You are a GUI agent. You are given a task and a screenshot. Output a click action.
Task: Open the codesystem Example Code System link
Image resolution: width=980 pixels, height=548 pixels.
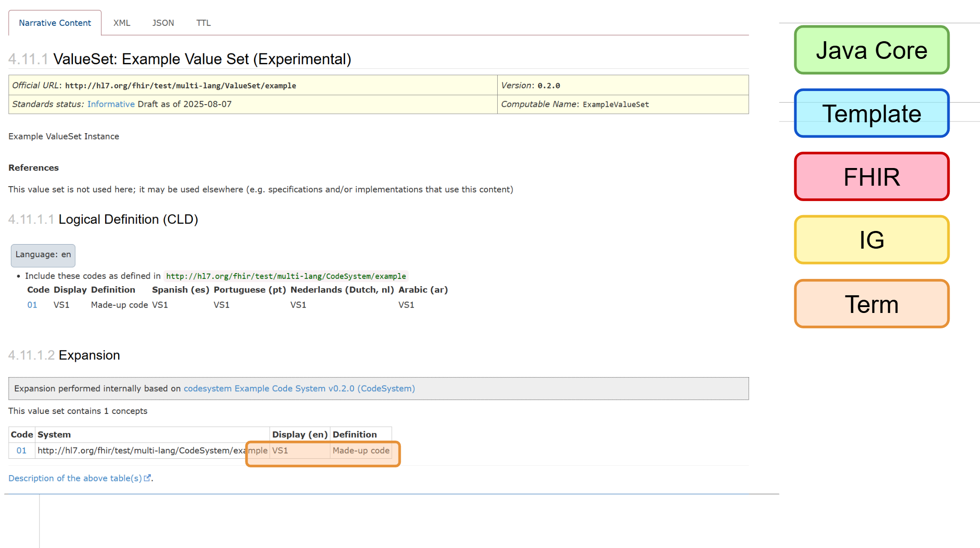click(299, 388)
